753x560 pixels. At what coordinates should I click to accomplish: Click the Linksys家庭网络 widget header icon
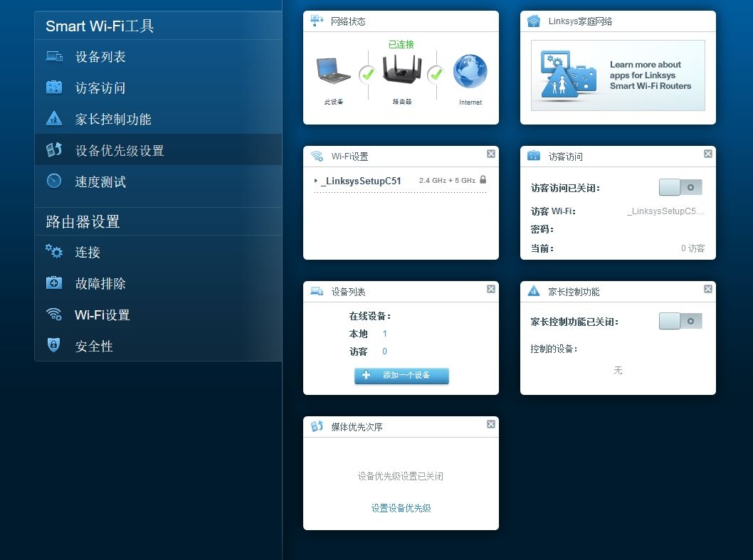coord(534,21)
